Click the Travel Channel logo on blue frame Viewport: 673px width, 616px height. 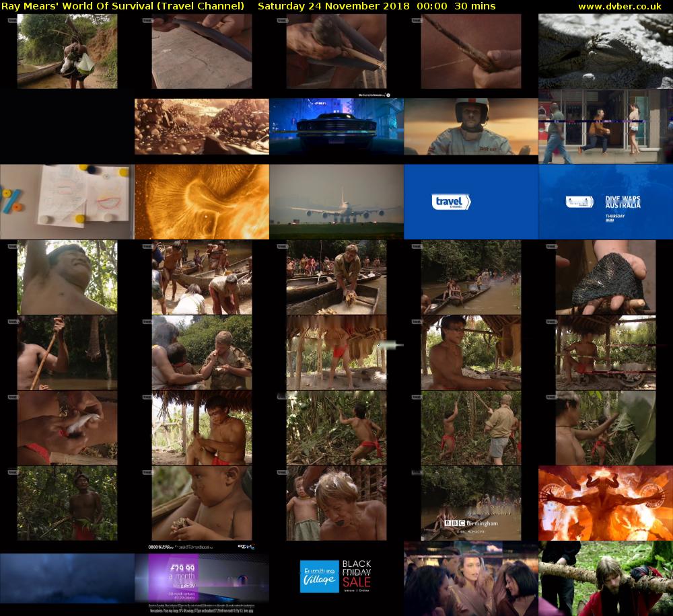[x=451, y=202]
